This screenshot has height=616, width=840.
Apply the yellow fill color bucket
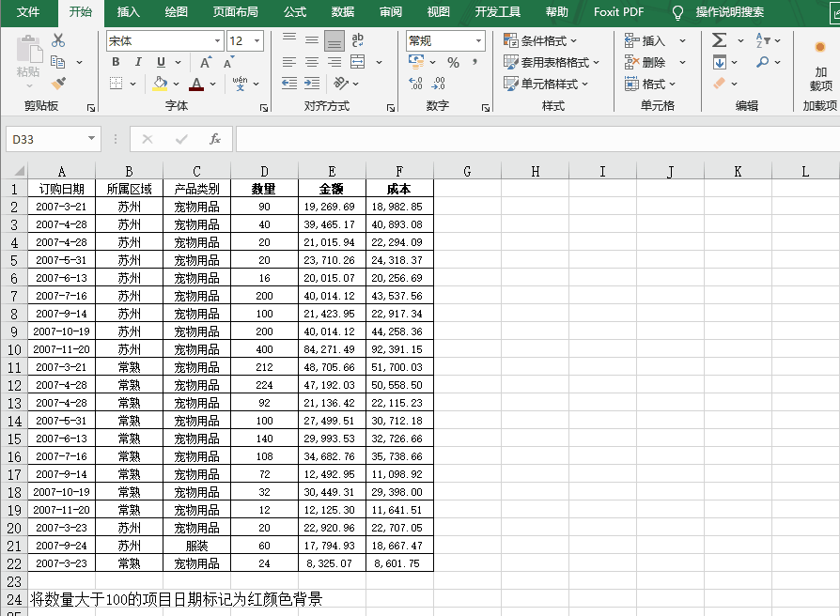tap(160, 84)
